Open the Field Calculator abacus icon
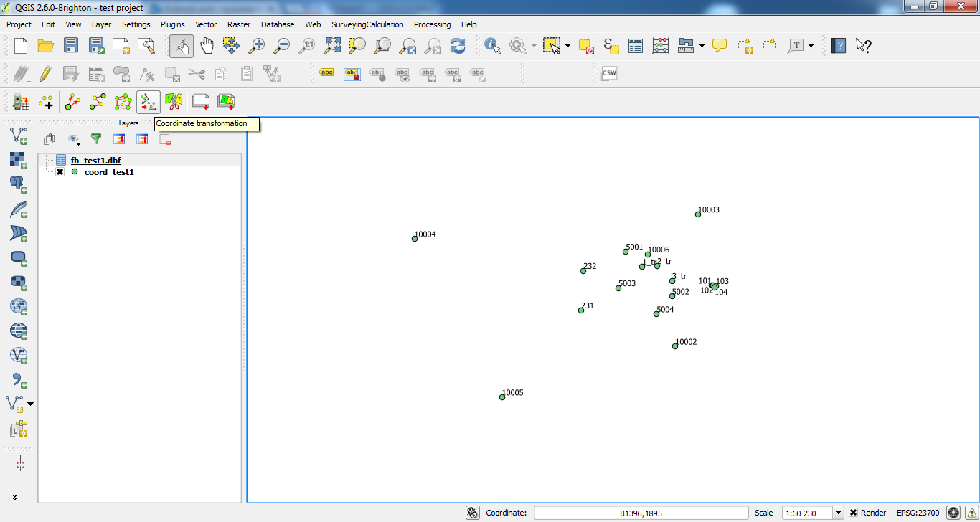The height and width of the screenshot is (522, 980). [x=661, y=46]
